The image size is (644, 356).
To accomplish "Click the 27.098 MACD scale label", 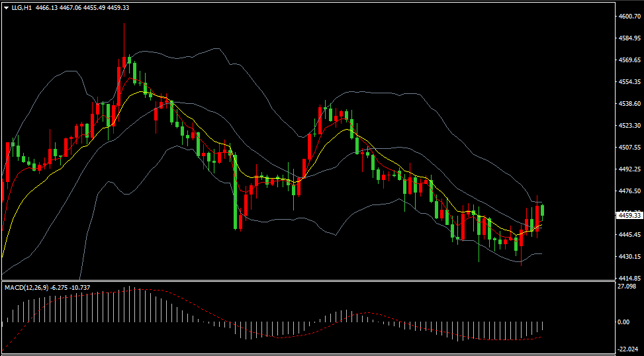I will coord(627,286).
